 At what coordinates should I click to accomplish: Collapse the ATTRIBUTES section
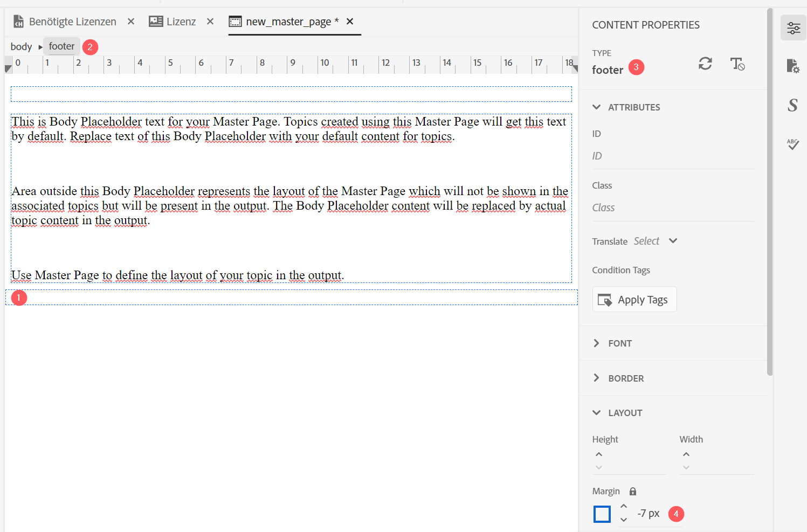tap(597, 107)
